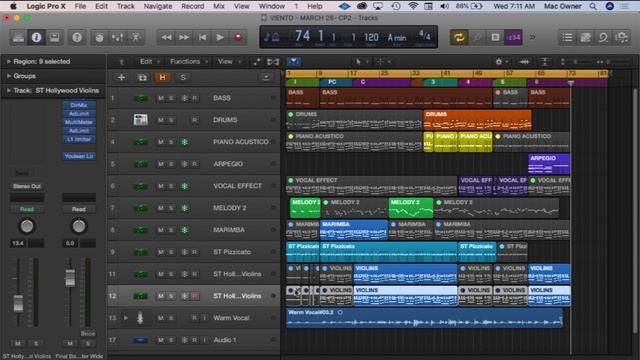
Task: Click the Stereo Out output slot
Action: (x=27, y=187)
